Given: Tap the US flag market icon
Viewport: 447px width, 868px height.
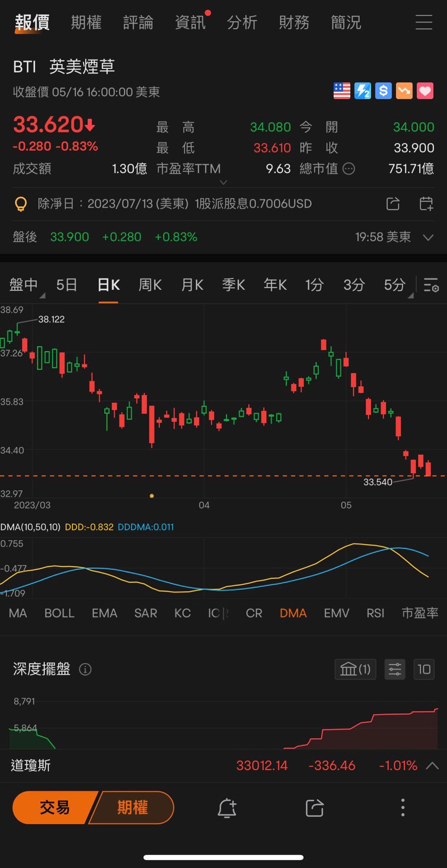Looking at the screenshot, I should [342, 91].
